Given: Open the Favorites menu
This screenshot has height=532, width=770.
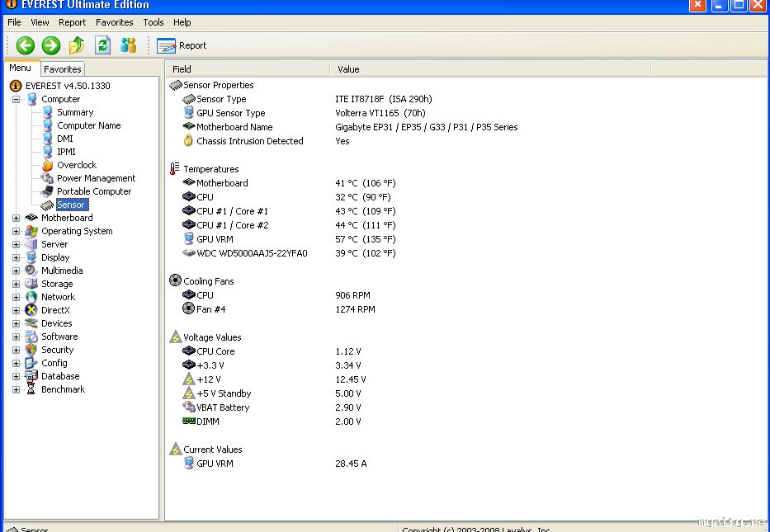Looking at the screenshot, I should (114, 22).
